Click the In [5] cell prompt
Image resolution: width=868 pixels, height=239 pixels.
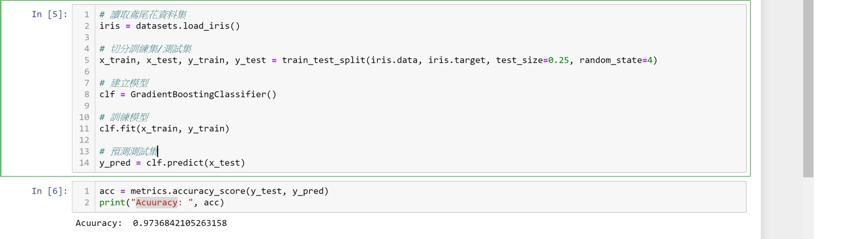[x=49, y=14]
